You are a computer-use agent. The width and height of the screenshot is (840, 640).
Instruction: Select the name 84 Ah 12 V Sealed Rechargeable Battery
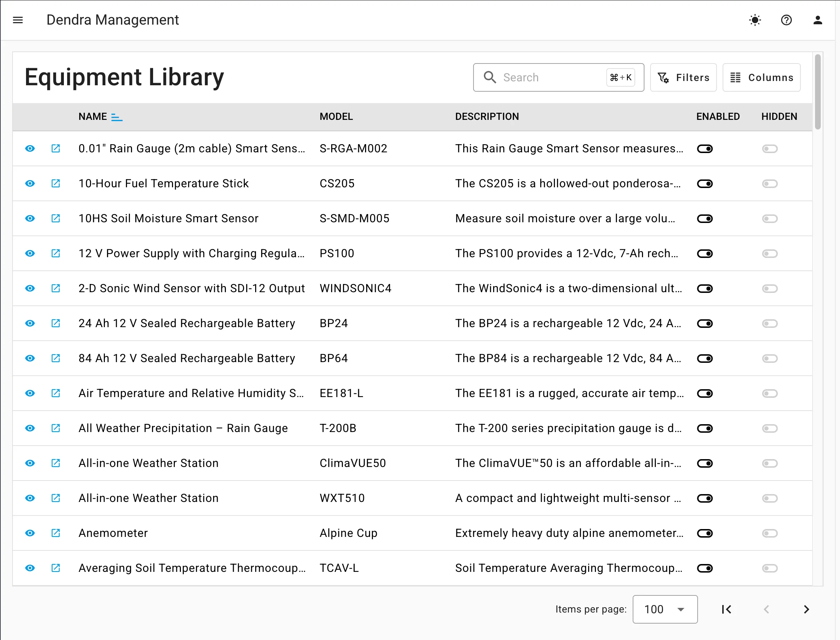tap(187, 359)
